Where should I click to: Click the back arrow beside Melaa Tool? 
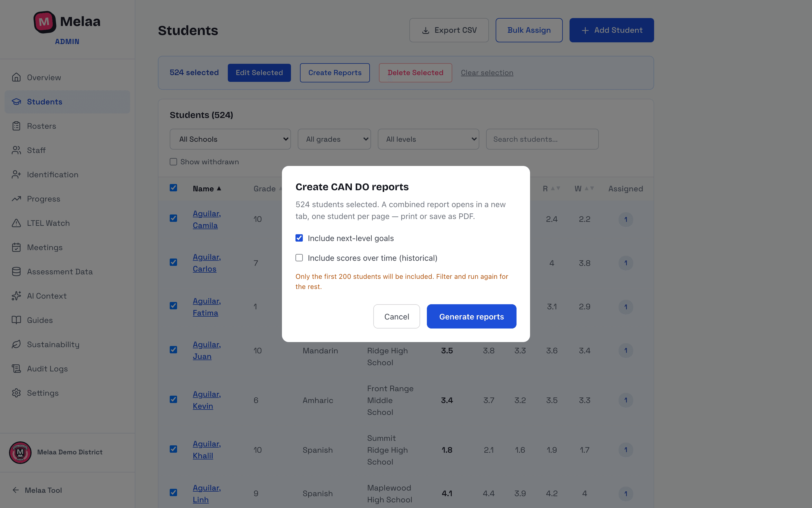pos(16,490)
